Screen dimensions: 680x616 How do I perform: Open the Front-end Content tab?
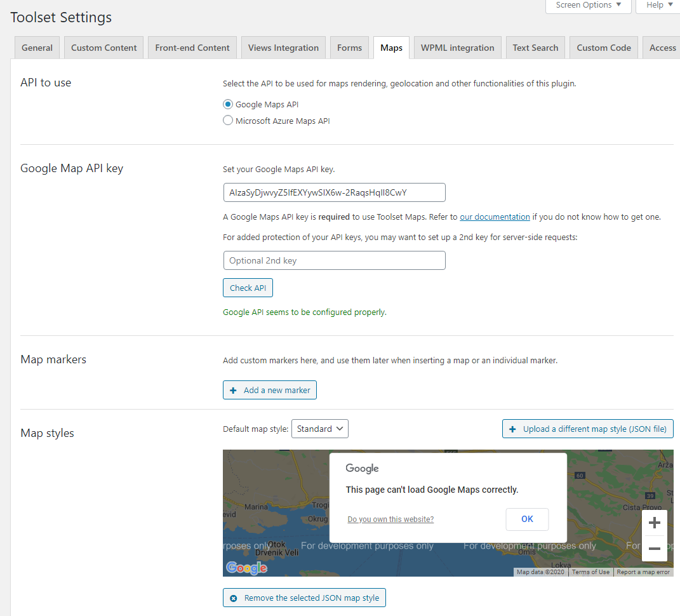click(192, 48)
